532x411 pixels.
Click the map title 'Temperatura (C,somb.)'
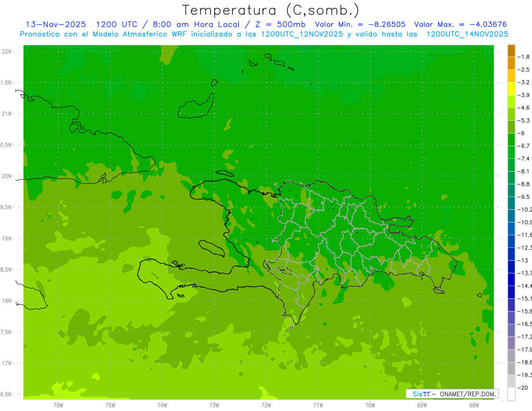(x=270, y=10)
